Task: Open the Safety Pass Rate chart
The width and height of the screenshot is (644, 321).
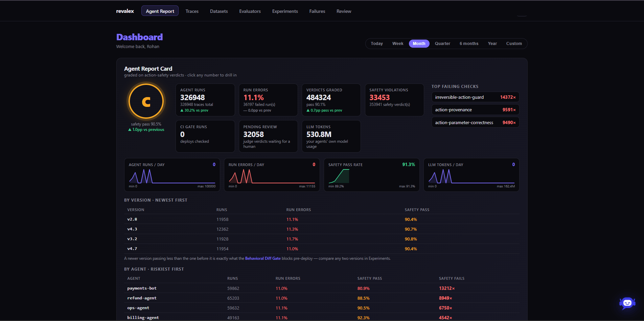Action: point(372,175)
